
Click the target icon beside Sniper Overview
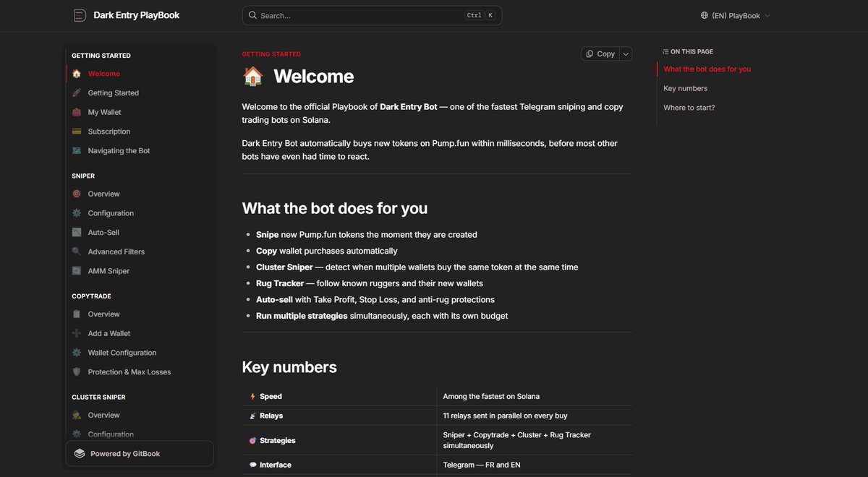(77, 194)
